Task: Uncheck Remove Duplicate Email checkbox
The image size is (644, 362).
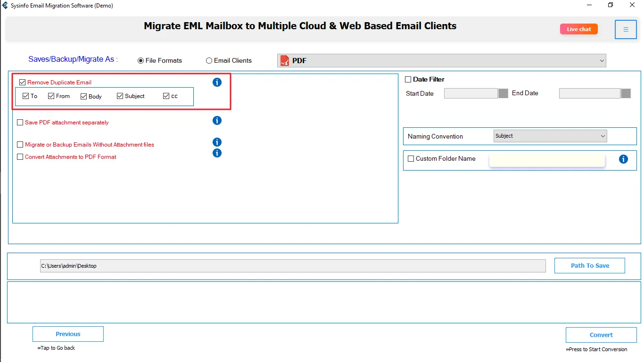Action: 23,82
